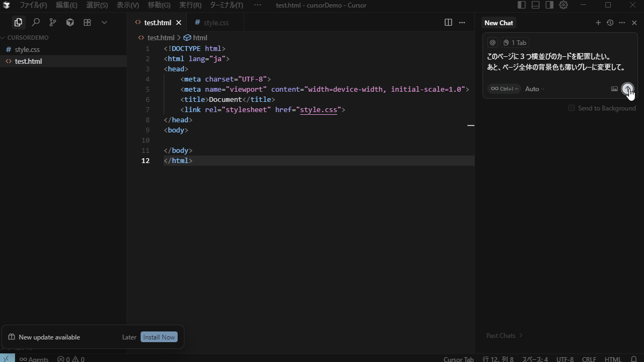The width and height of the screenshot is (644, 362).
Task: Open the cube icon in the activity bar
Action: pos(70,23)
